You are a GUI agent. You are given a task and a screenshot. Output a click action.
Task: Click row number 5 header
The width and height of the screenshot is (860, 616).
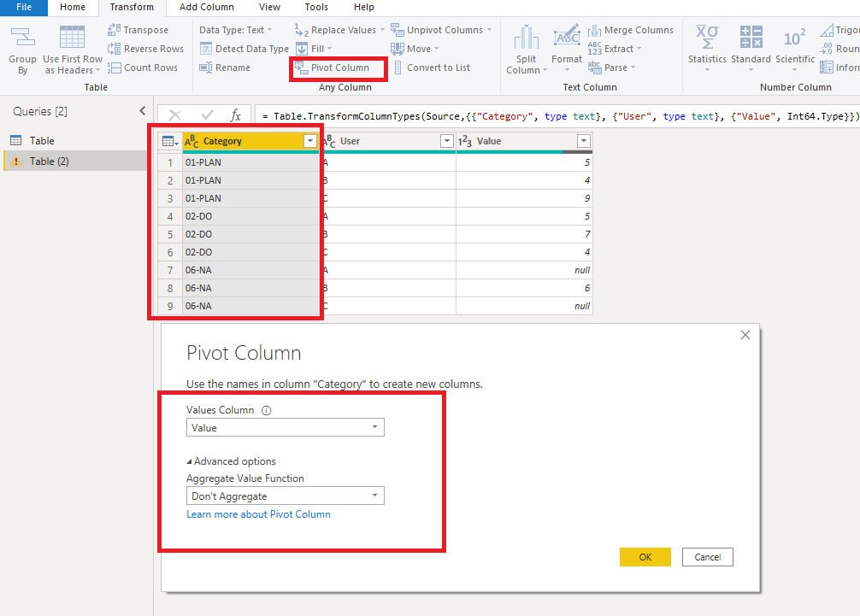point(170,234)
